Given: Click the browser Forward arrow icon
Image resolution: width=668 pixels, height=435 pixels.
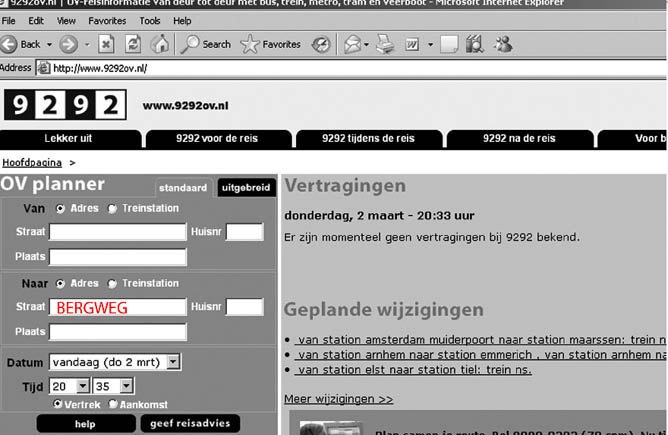Looking at the screenshot, I should coord(69,44).
